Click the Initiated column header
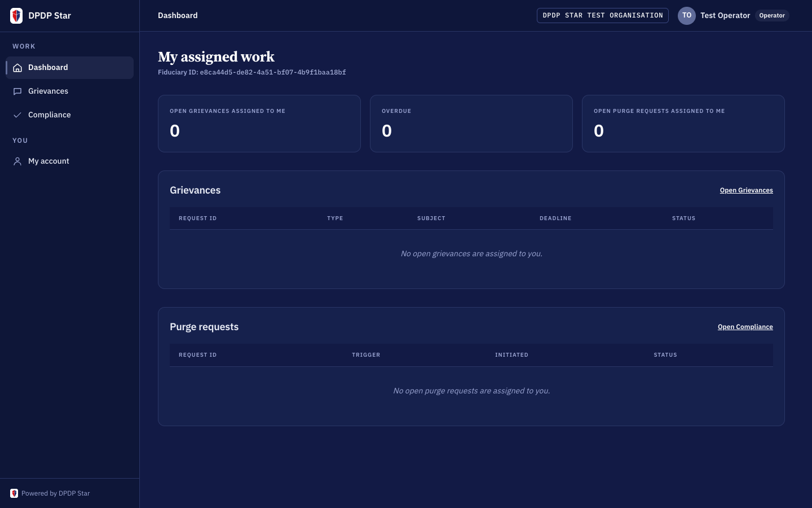This screenshot has height=508, width=812. [511, 355]
